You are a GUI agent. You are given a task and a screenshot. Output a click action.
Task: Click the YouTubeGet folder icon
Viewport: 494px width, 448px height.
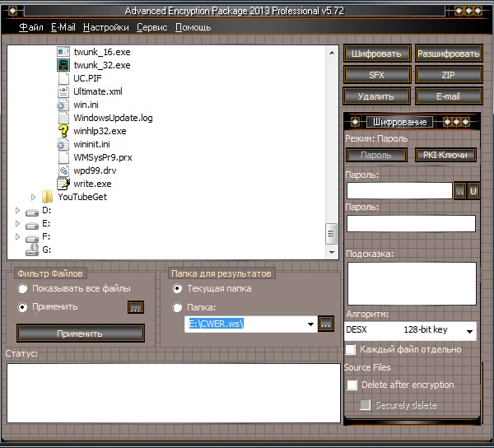48,197
